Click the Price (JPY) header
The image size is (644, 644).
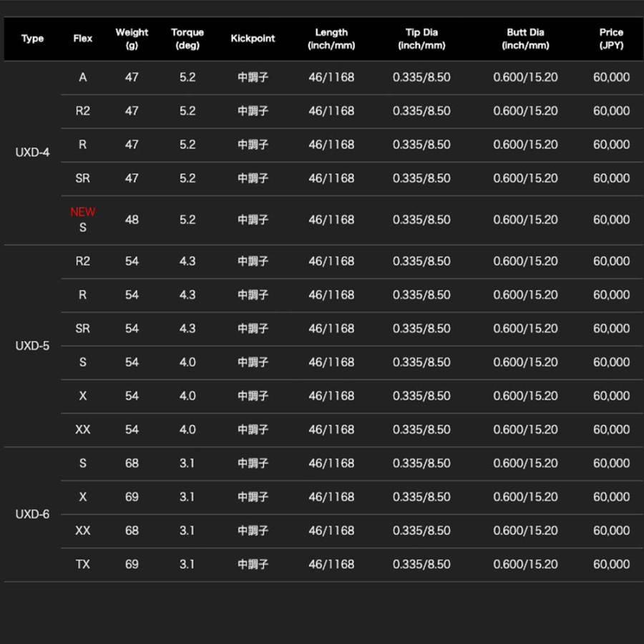(x=611, y=39)
